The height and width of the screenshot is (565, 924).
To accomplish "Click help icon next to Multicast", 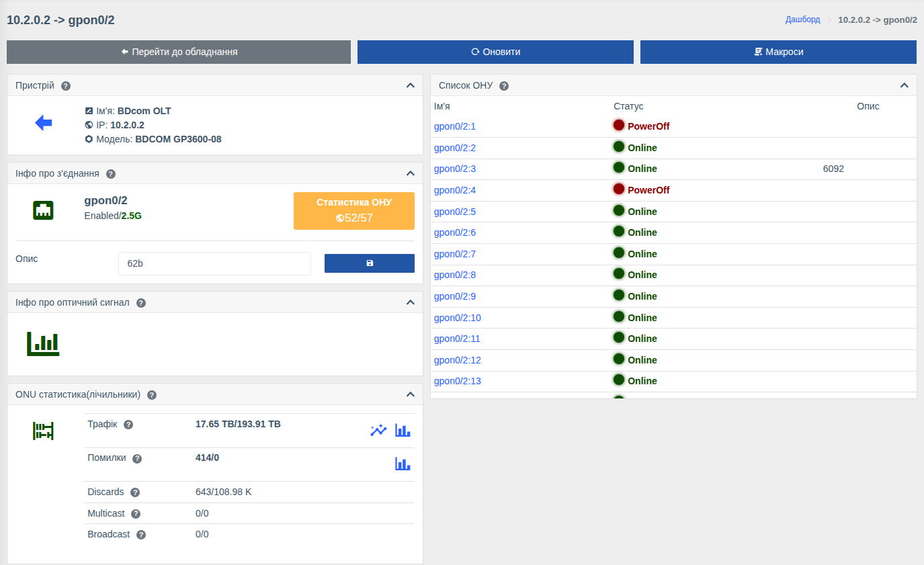I will [x=136, y=514].
